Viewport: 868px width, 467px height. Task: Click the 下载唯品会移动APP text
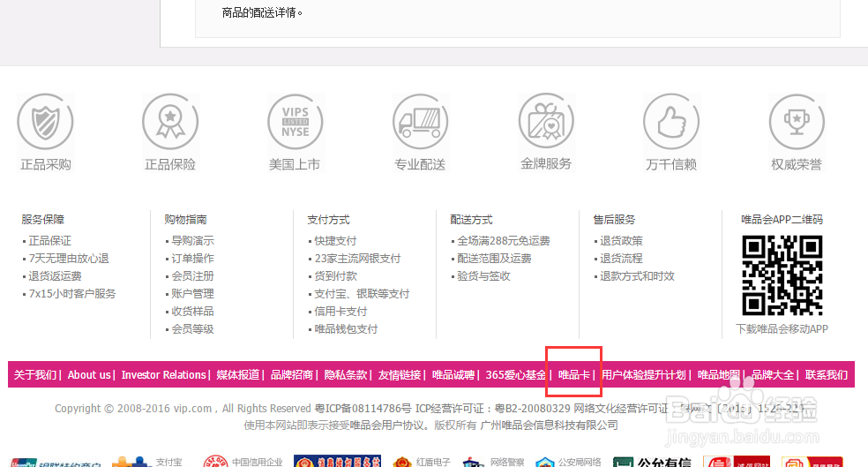pyautogui.click(x=782, y=329)
